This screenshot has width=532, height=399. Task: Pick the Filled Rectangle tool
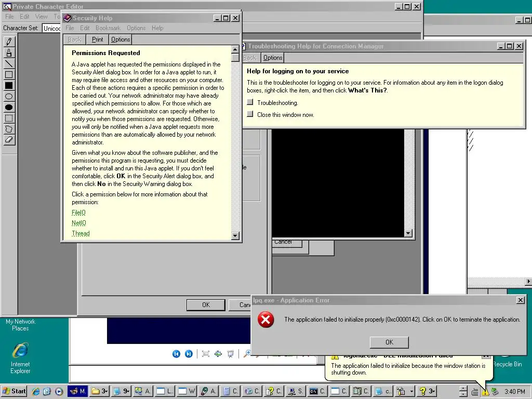click(9, 86)
